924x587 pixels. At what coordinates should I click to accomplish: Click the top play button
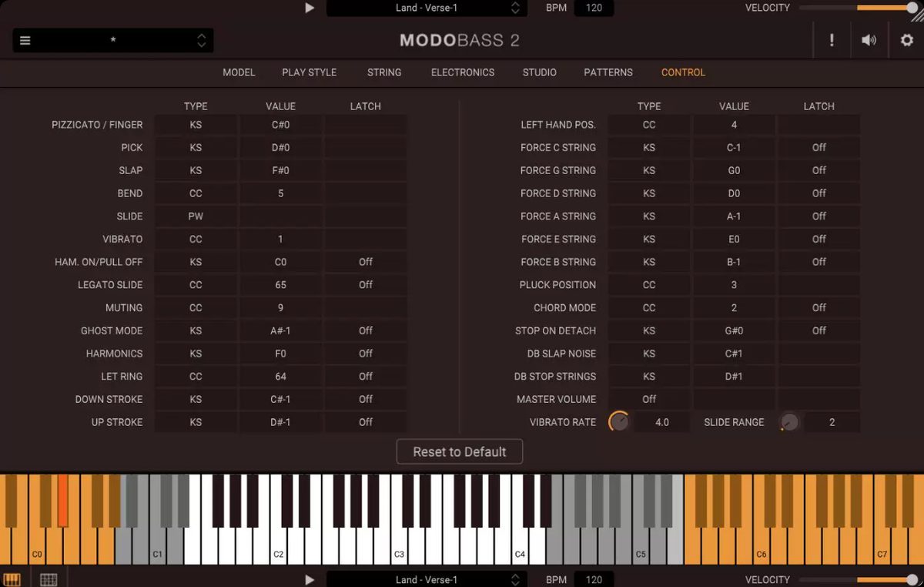[310, 8]
